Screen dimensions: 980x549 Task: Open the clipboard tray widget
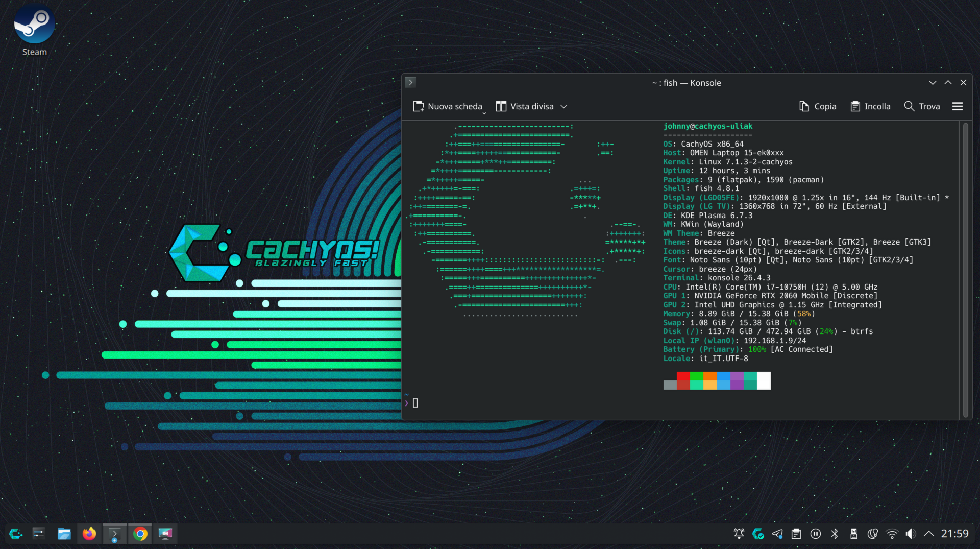[x=796, y=534]
